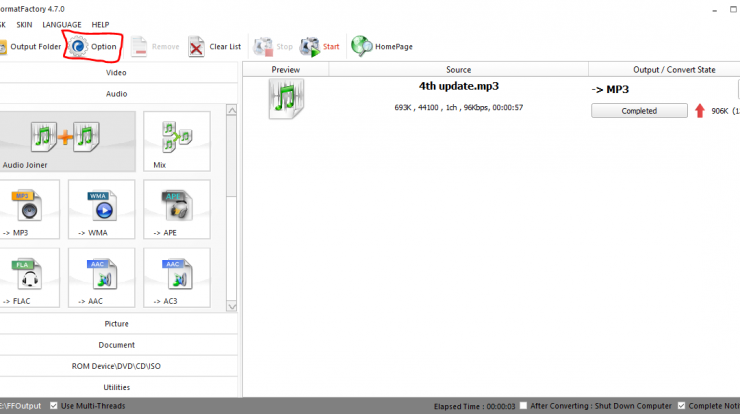Choose the -> WMA converter
Viewport: 740px width, 414px height.
click(101, 209)
